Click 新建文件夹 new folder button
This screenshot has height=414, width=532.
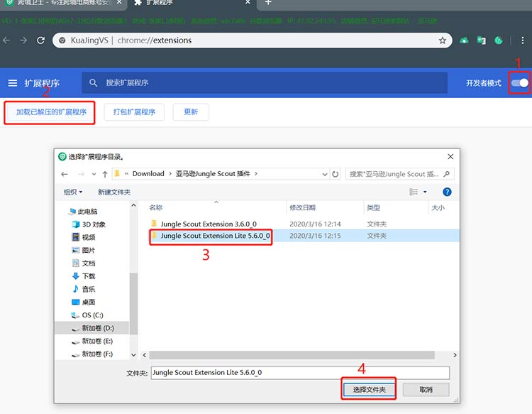coord(114,192)
